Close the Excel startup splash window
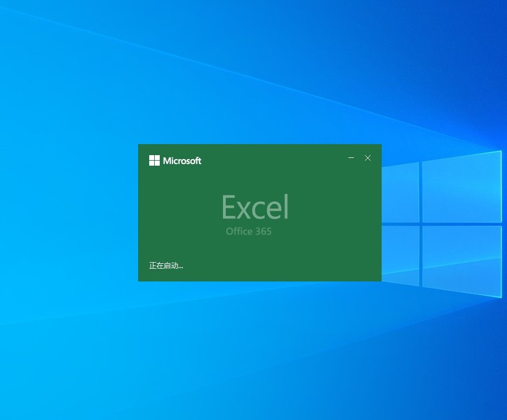 (x=368, y=158)
